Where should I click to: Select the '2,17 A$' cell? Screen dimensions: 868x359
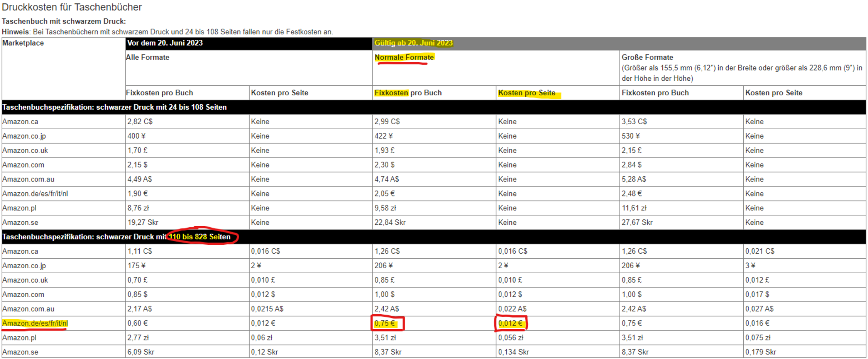click(x=187, y=309)
